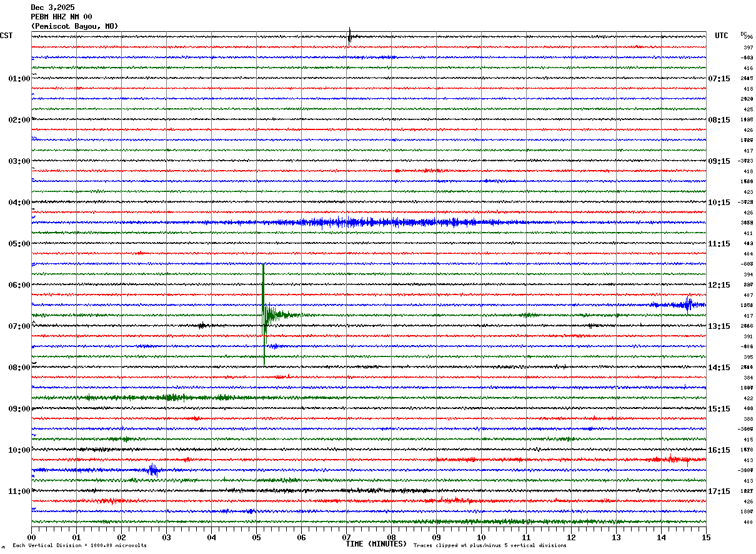Screen dimensions: 756x554
Task: Click the UTC timezone header
Action: point(721,36)
